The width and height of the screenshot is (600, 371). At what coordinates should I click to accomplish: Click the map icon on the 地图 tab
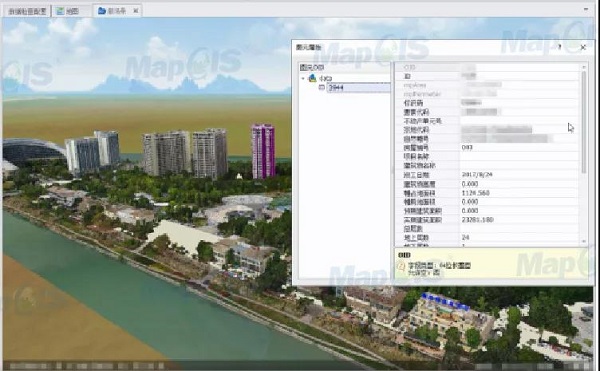point(60,11)
